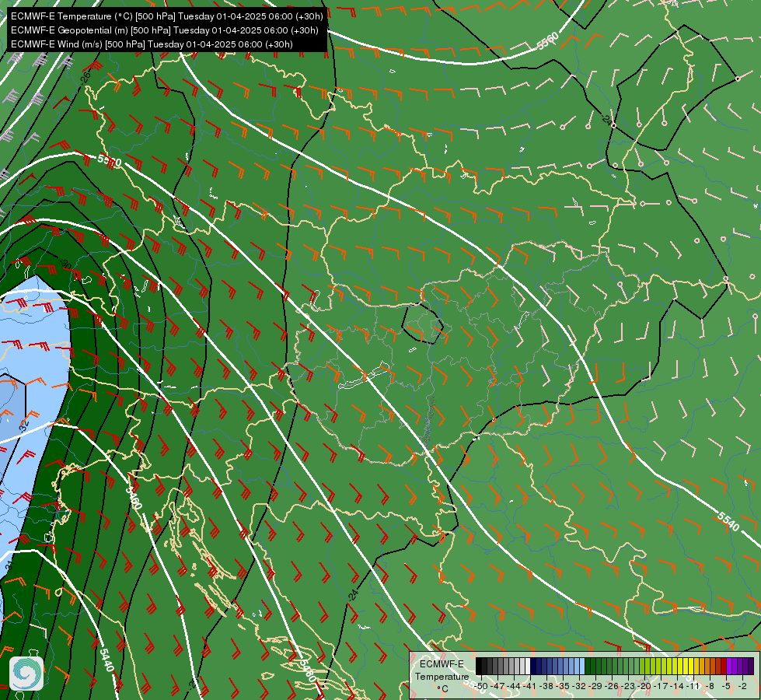Select the ECMWF-E Wind title line

(152, 44)
